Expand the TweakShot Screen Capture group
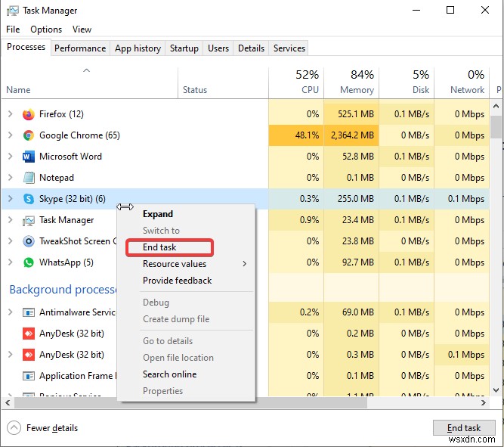This screenshot has height=447, width=504. [x=10, y=241]
